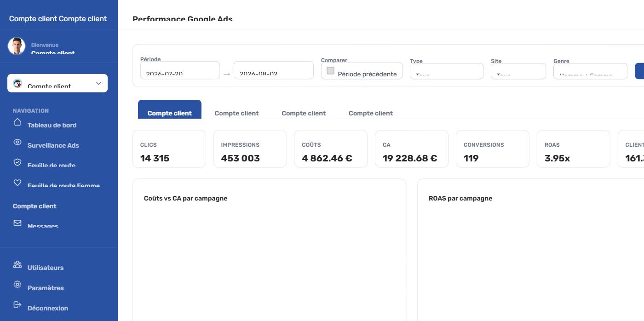Image resolution: width=644 pixels, height=321 pixels.
Task: Switch to the third Compte client tab
Action: coord(304,113)
